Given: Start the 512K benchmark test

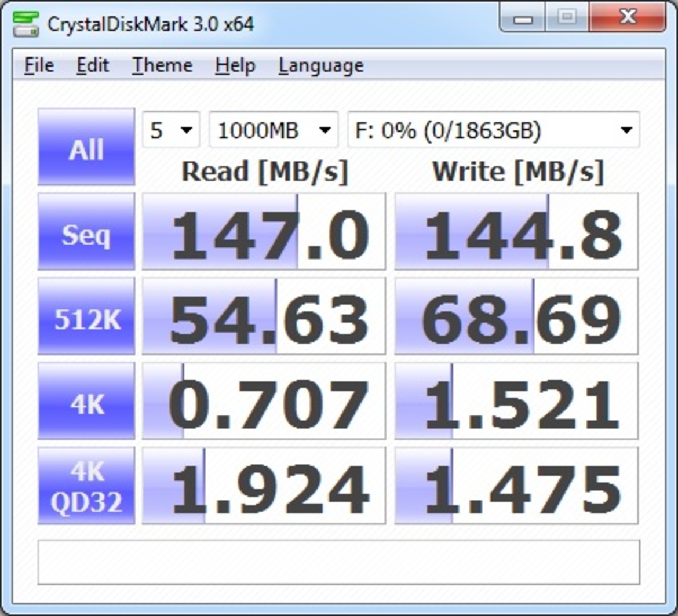Looking at the screenshot, I should [x=86, y=316].
